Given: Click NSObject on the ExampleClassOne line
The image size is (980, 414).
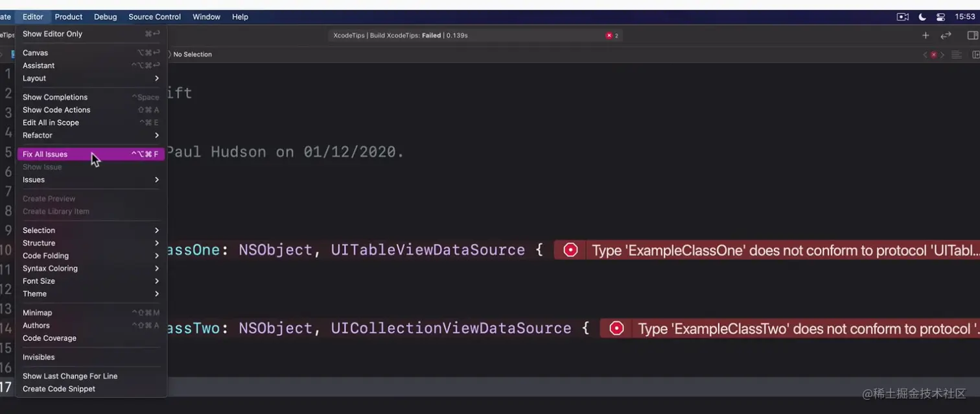Looking at the screenshot, I should point(276,250).
